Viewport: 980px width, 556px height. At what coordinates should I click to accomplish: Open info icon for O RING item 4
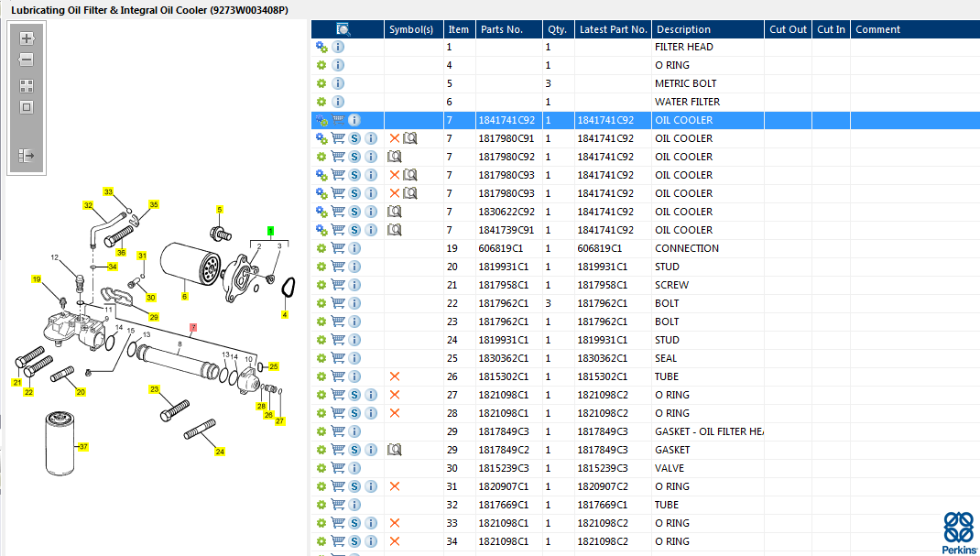338,65
